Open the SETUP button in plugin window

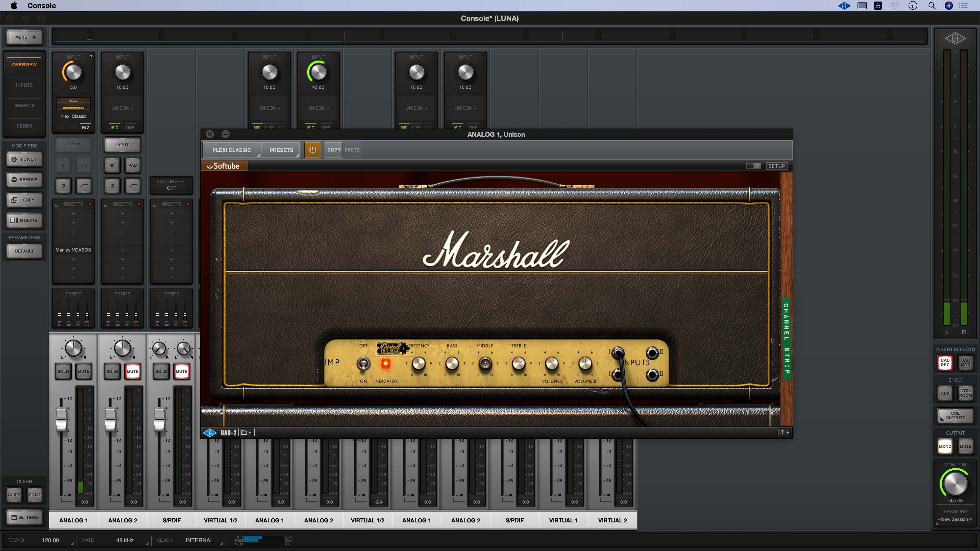pos(776,166)
